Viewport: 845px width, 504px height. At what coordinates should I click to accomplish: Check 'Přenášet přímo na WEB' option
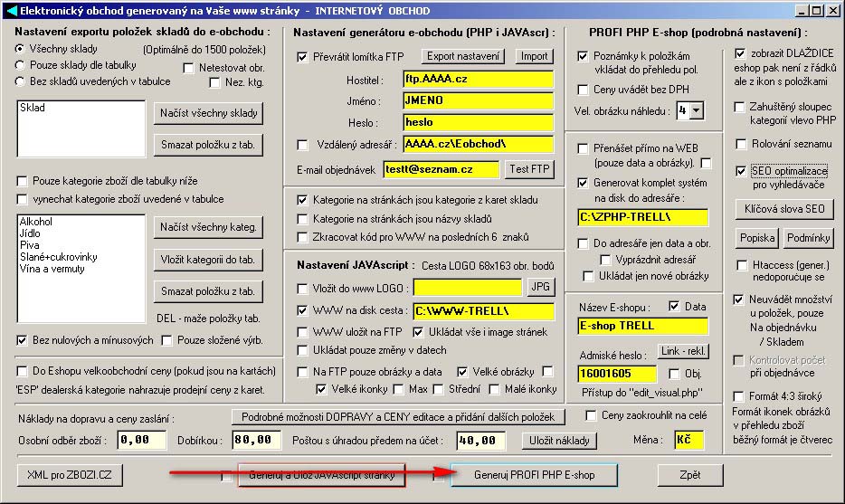coord(583,148)
